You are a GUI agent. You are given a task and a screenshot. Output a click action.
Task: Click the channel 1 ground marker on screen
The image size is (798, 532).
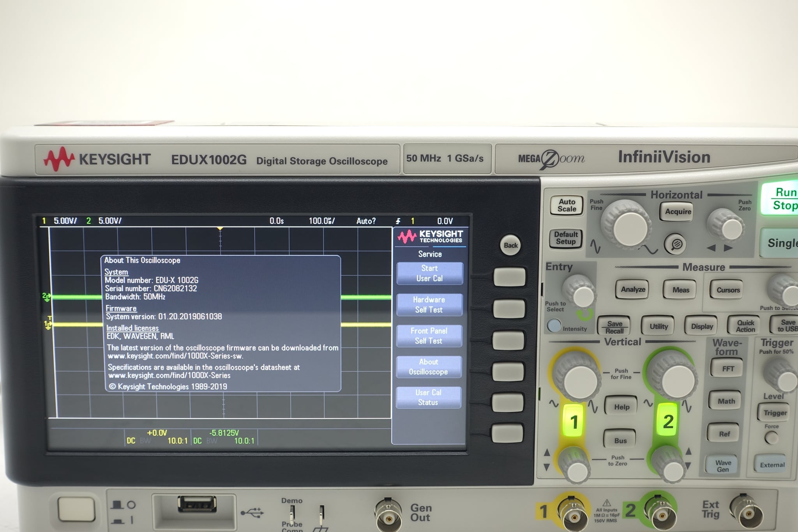pyautogui.click(x=47, y=325)
